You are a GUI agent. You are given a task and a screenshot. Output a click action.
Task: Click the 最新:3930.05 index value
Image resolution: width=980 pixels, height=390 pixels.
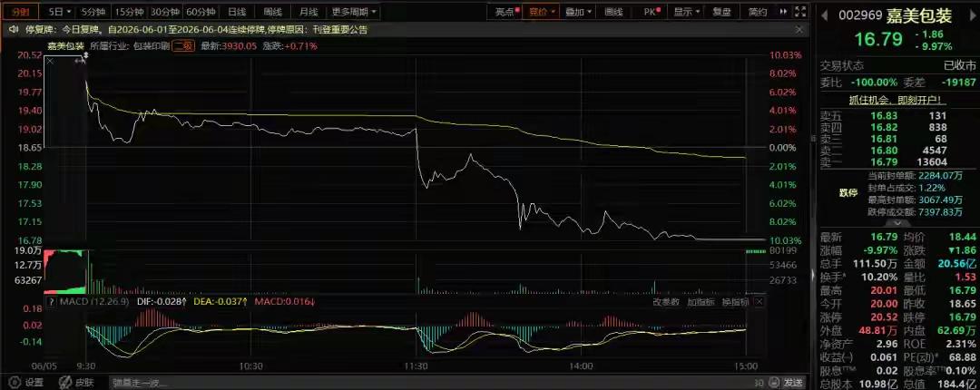point(229,45)
